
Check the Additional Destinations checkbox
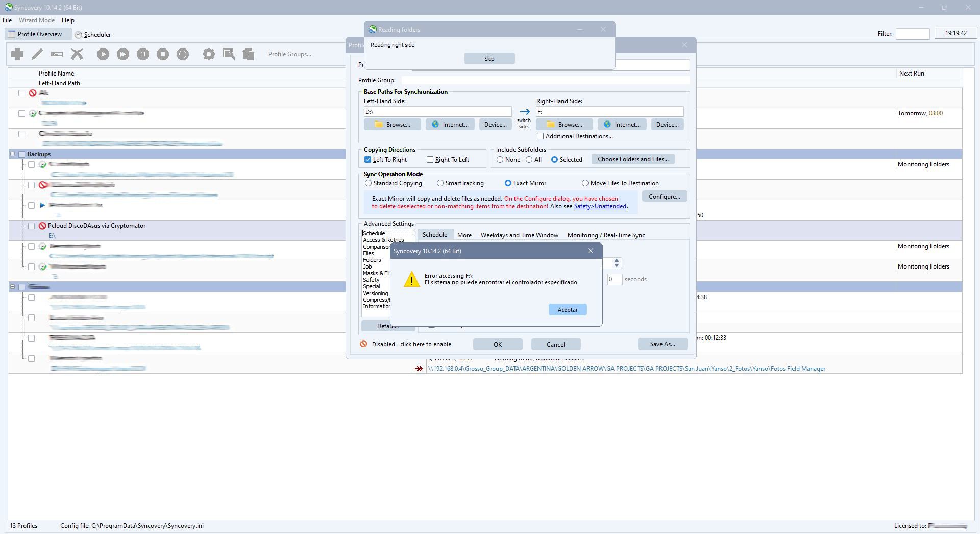click(541, 136)
